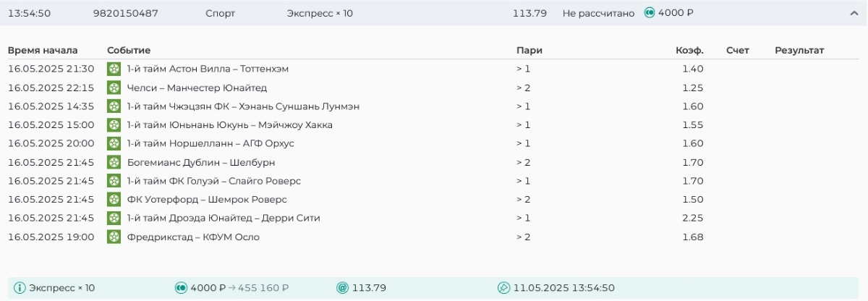Click soccer icon beside Челси – Манчестер Юнайтед

(114, 88)
